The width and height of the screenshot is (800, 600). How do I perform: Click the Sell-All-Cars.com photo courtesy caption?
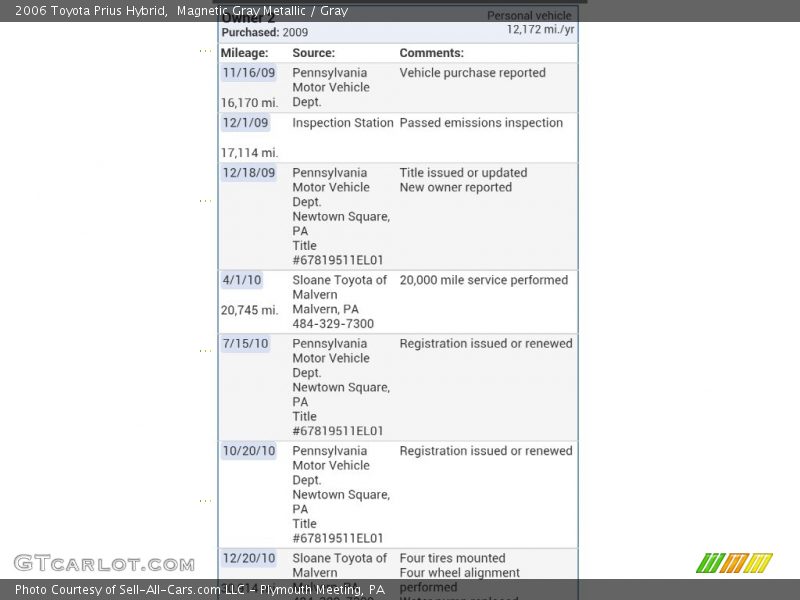(x=199, y=590)
